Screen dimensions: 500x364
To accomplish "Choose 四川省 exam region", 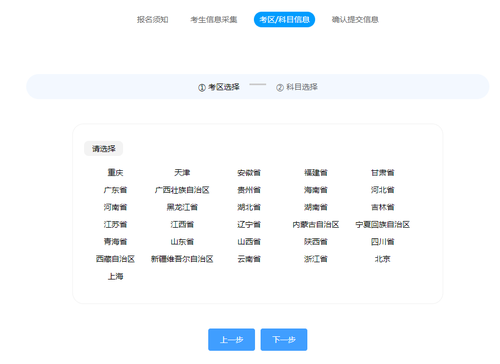I will point(382,242).
